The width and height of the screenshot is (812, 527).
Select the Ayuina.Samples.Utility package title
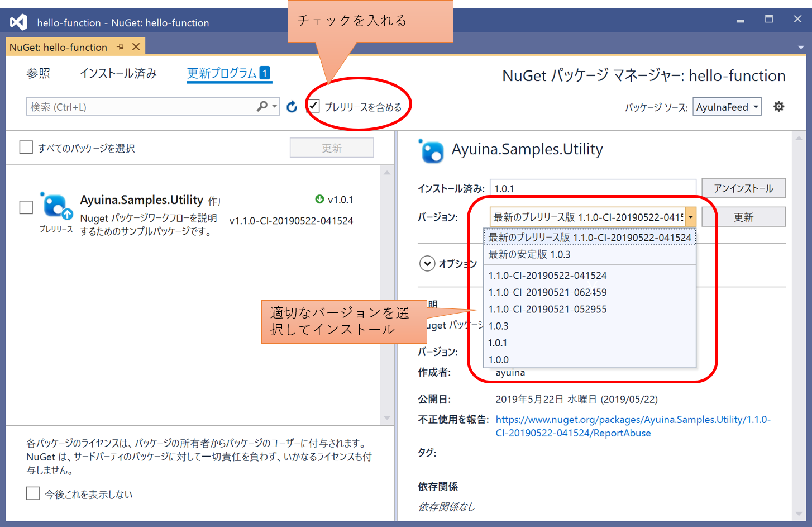(141, 200)
